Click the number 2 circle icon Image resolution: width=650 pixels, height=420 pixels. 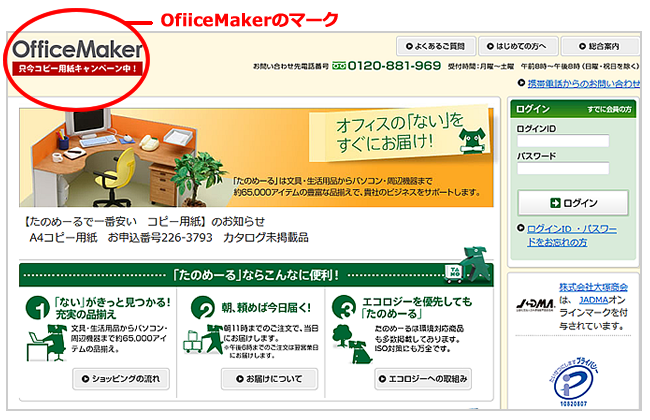tap(203, 308)
